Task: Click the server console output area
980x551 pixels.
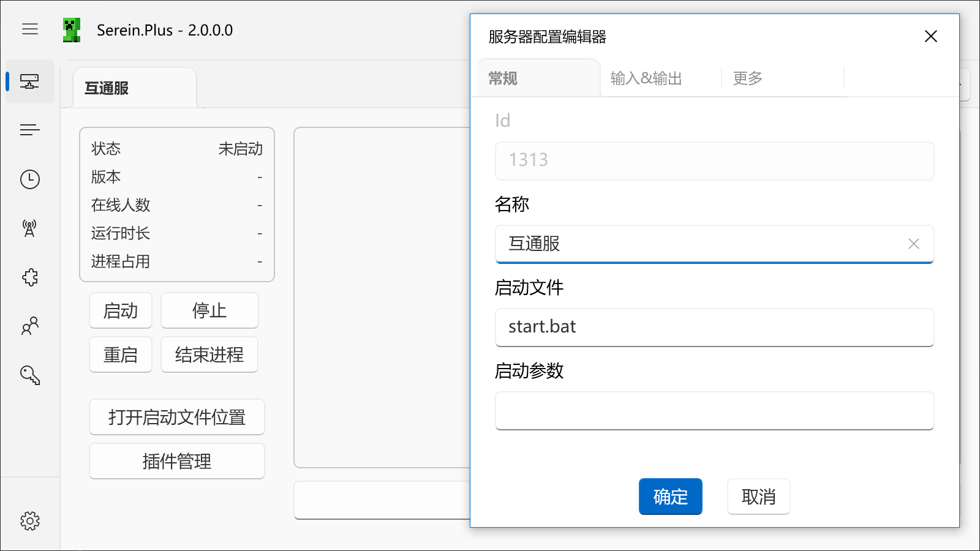Action: [x=382, y=298]
